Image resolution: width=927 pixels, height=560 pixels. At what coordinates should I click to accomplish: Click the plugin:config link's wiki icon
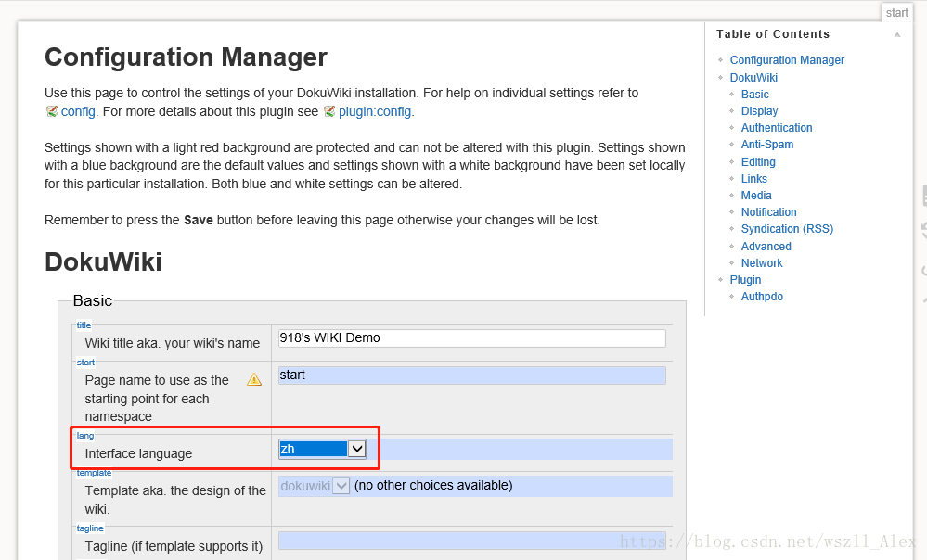[x=329, y=111]
